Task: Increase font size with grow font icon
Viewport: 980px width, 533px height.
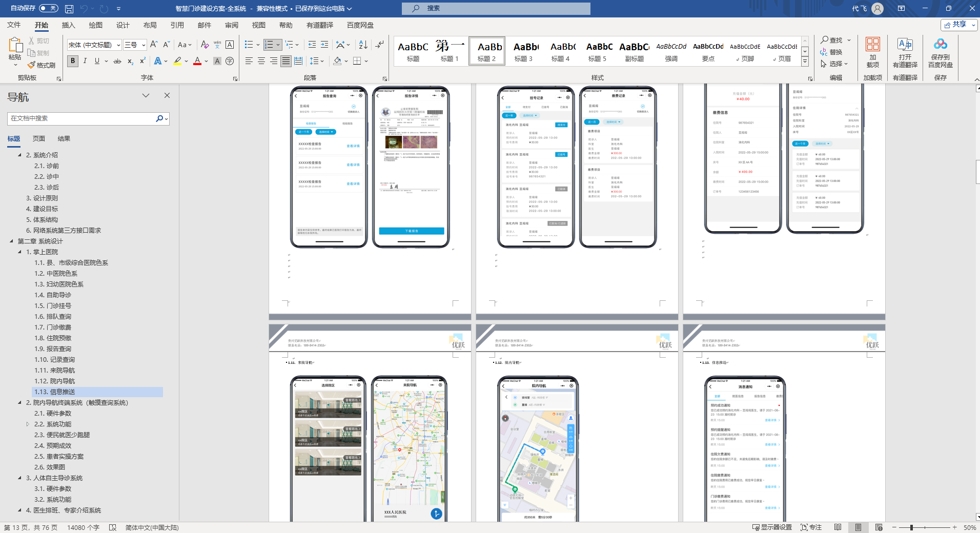Action: pyautogui.click(x=154, y=45)
